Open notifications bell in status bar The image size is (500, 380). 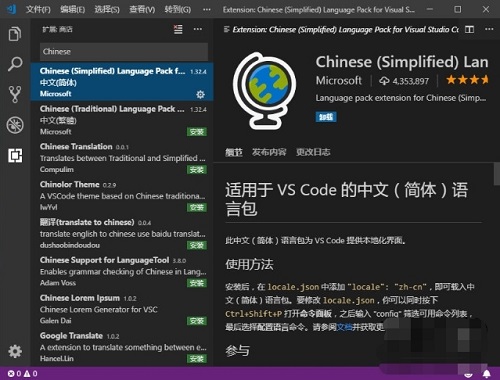487,374
